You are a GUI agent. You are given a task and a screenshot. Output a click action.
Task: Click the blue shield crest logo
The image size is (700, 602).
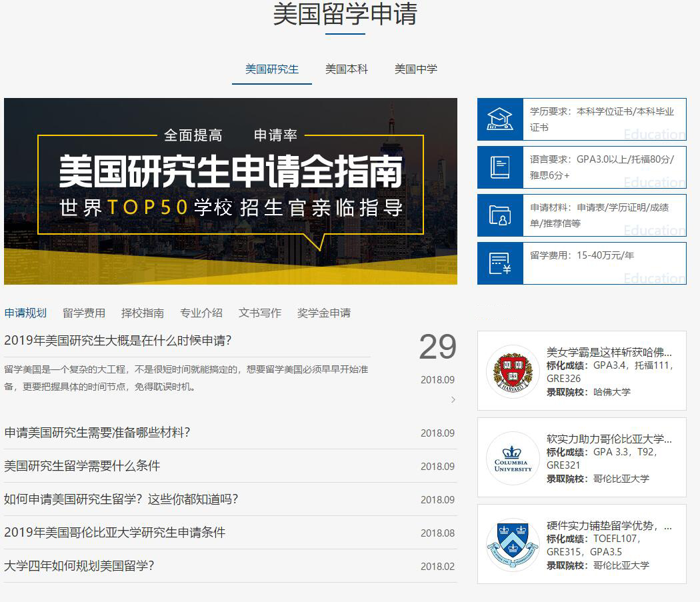(513, 545)
